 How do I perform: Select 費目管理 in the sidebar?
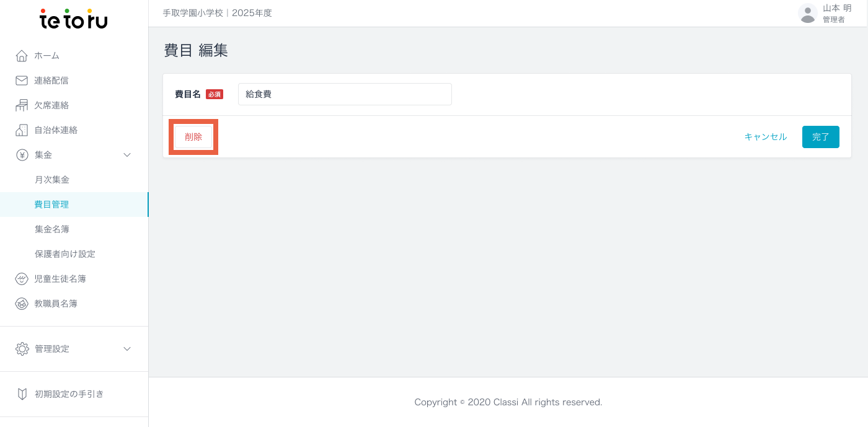click(51, 205)
